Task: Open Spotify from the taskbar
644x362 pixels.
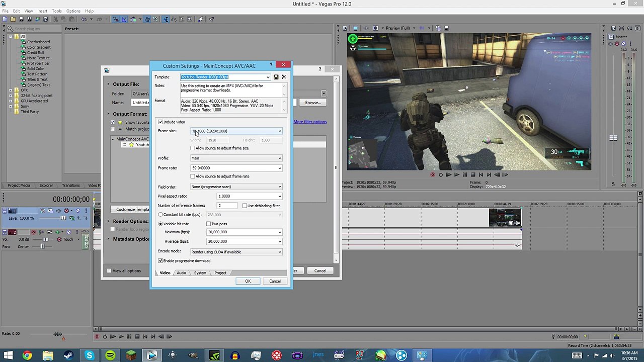Action: tap(110, 356)
